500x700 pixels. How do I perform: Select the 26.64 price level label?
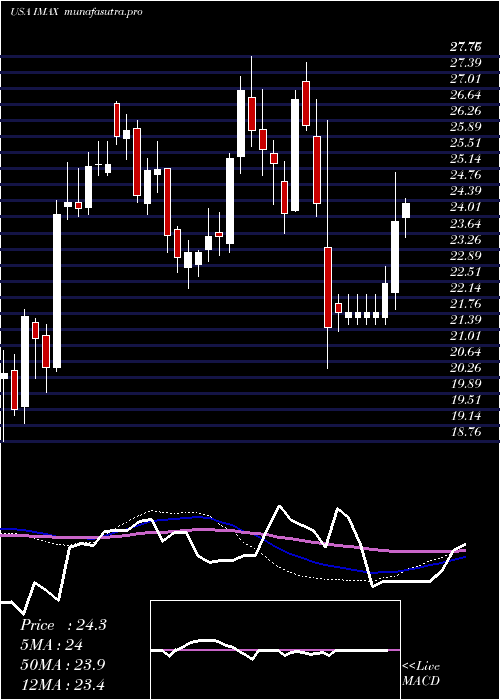[x=466, y=95]
